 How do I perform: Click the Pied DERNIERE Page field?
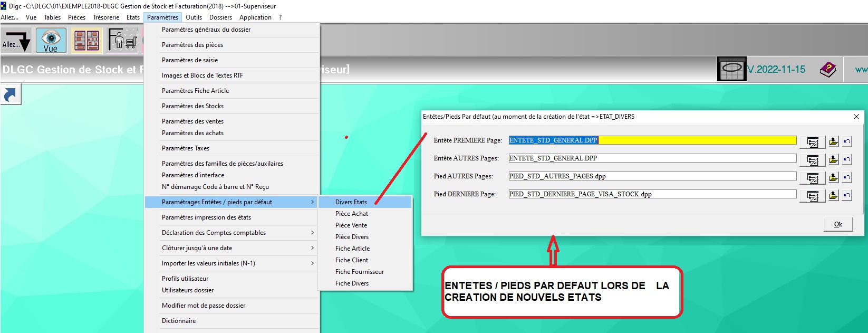click(x=652, y=194)
